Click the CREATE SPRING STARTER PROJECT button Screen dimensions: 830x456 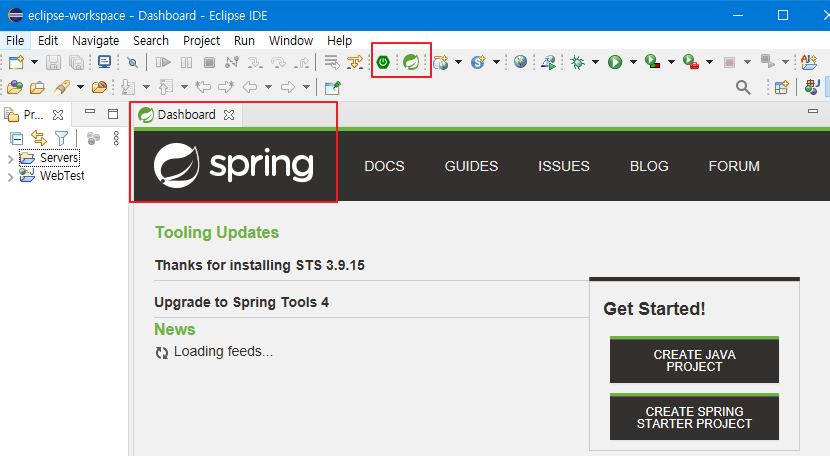point(694,417)
